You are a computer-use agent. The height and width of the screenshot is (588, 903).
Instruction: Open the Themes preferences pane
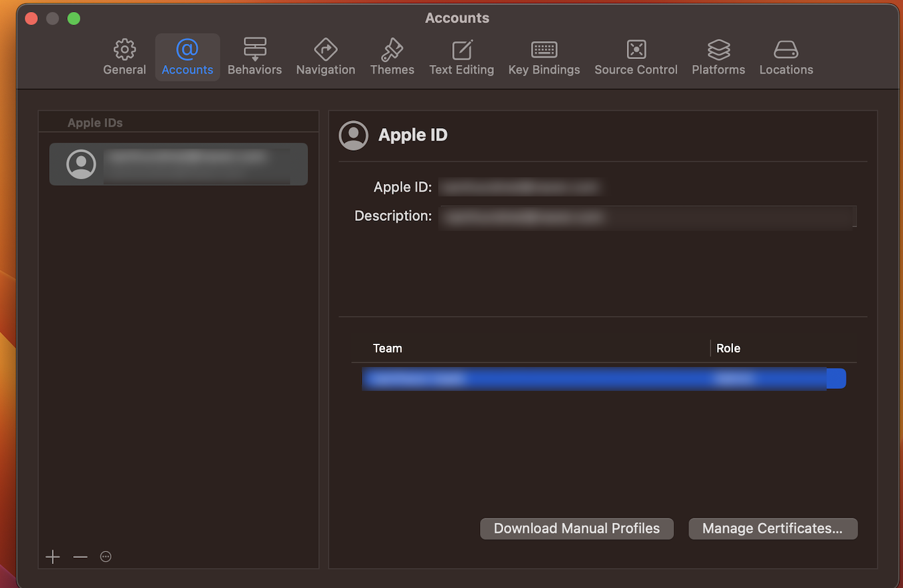coord(392,57)
